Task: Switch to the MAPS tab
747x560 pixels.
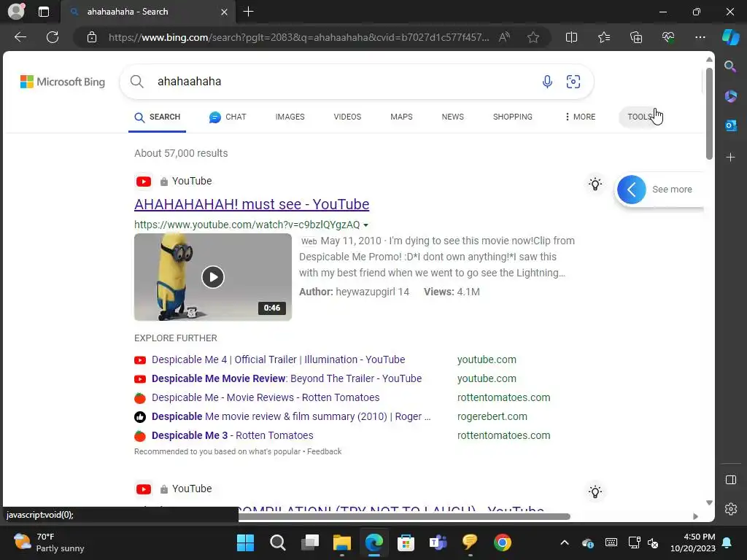Action: coord(401,117)
